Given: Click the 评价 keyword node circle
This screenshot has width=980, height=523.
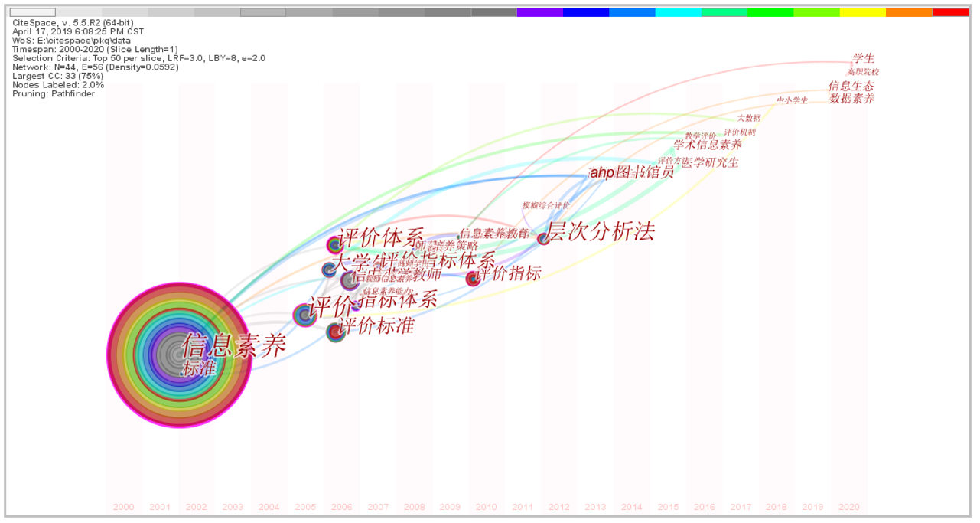Looking at the screenshot, I should coord(304,315).
